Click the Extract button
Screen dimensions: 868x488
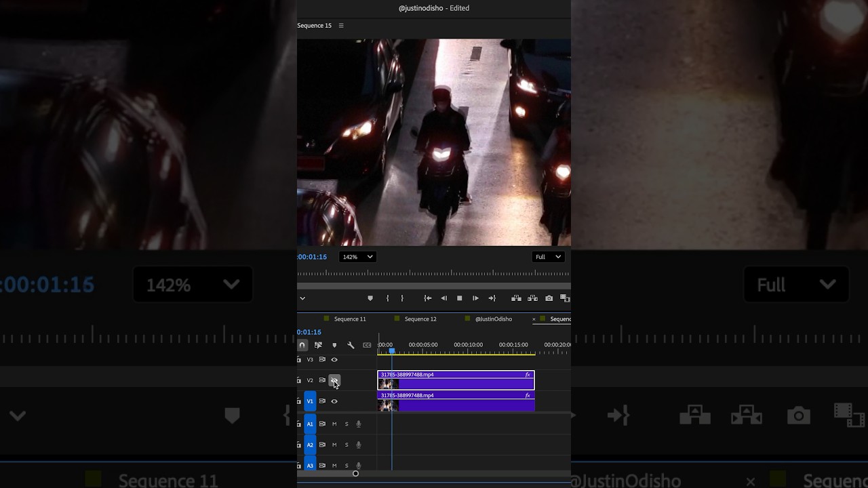pyautogui.click(x=532, y=298)
